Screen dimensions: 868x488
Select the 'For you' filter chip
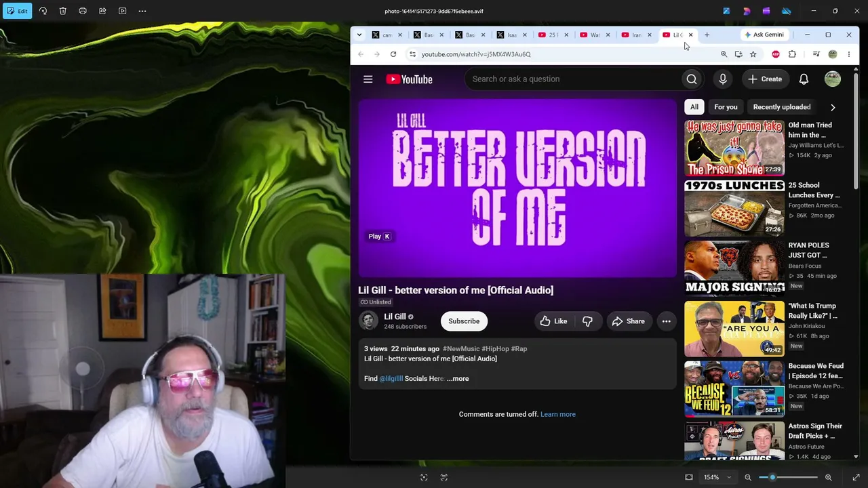click(726, 107)
